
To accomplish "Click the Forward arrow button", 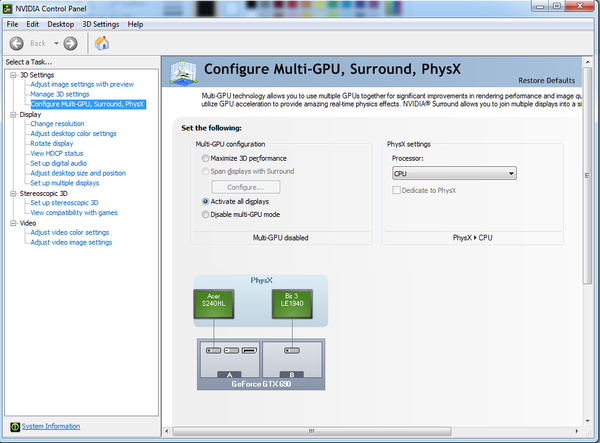I will [x=70, y=43].
